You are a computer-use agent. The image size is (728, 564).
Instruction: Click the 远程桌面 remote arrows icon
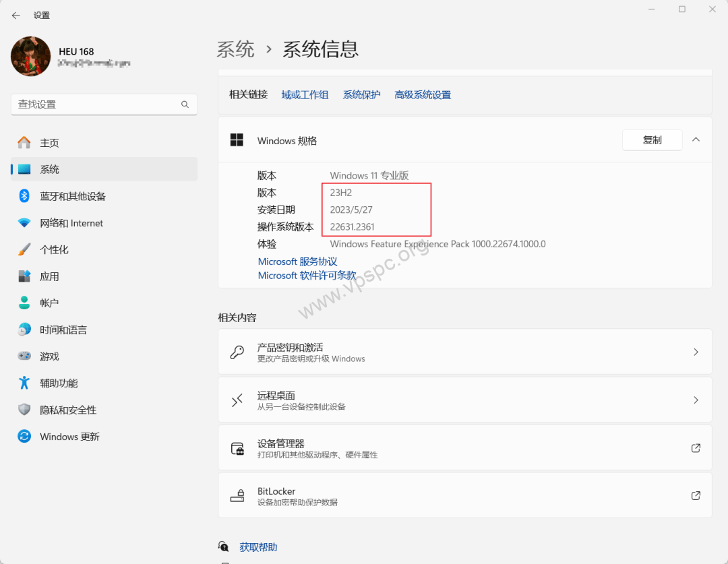coord(237,400)
